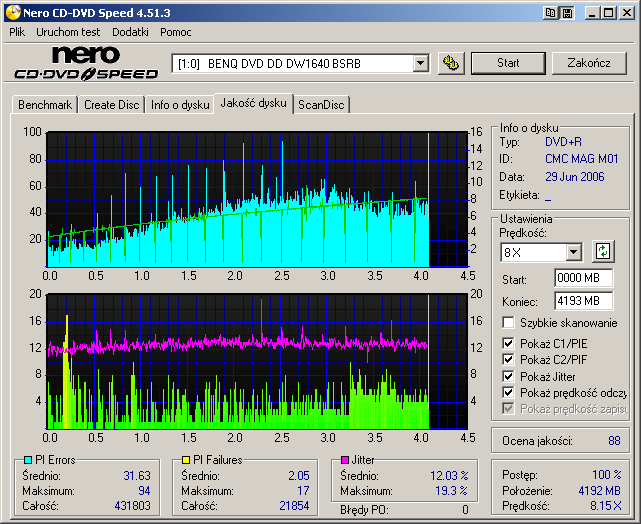Open the Uruchom test menu
This screenshot has height=524, width=641.
pyautogui.click(x=68, y=32)
